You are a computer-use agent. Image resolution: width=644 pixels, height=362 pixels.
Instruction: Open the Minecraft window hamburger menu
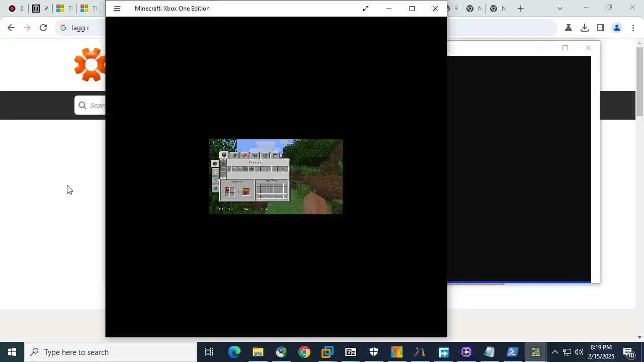117,9
